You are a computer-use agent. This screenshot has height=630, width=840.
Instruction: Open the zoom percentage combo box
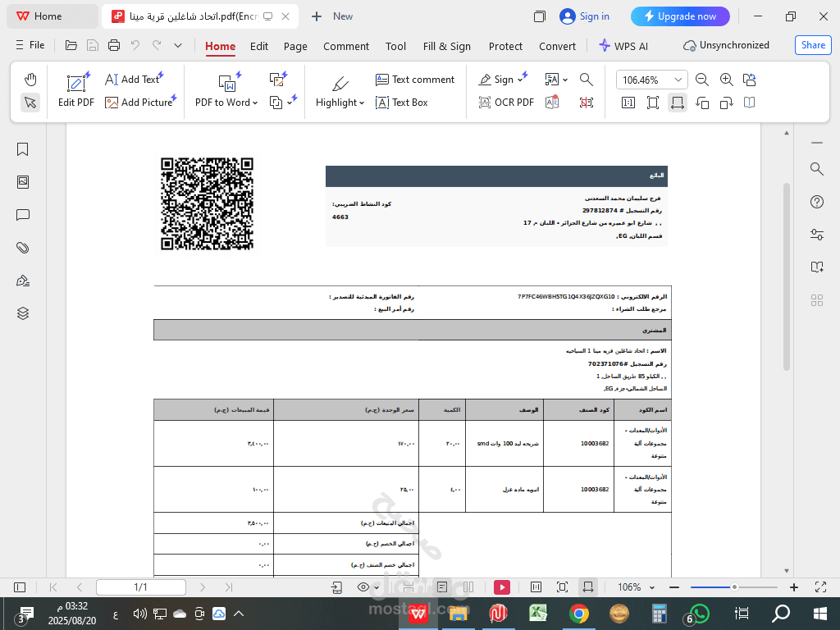pos(652,80)
